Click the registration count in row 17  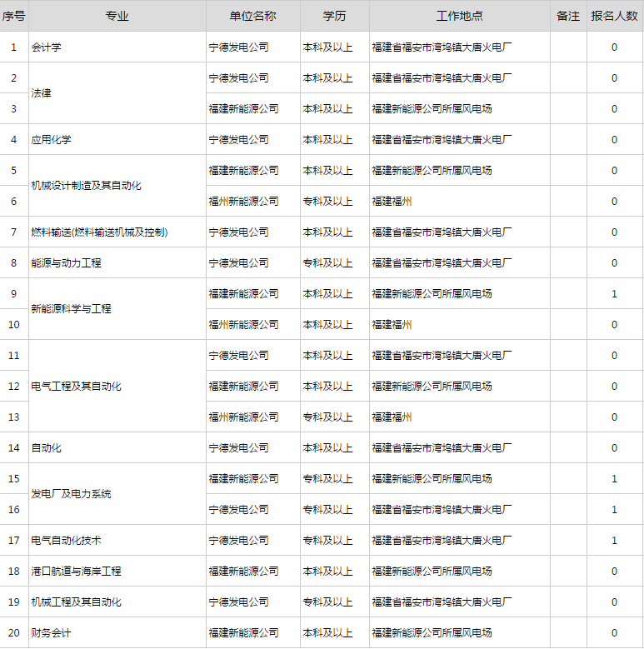point(615,540)
